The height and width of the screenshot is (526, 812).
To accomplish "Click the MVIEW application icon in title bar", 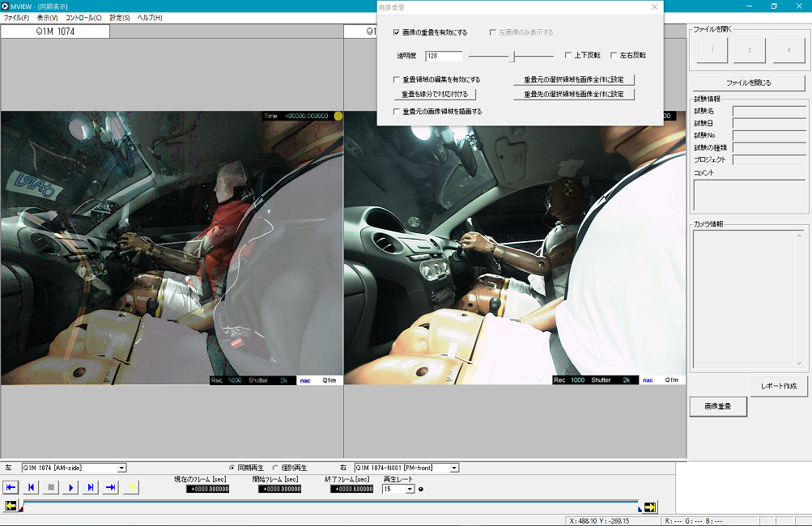I will [x=5, y=6].
